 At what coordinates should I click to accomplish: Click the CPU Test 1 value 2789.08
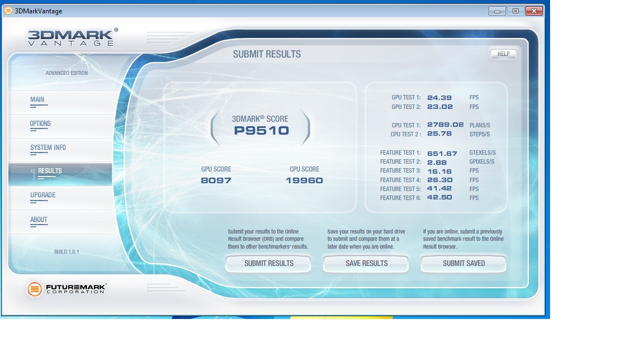[445, 125]
